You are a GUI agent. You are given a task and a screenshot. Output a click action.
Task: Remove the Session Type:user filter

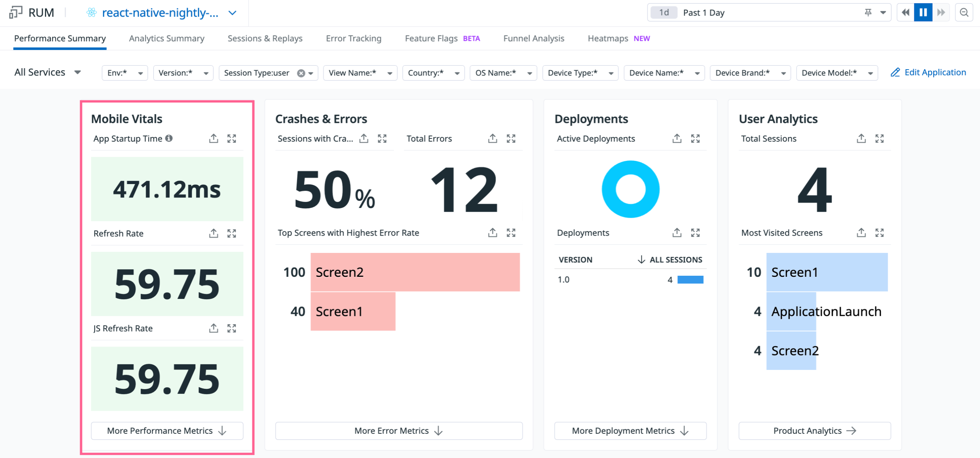301,73
